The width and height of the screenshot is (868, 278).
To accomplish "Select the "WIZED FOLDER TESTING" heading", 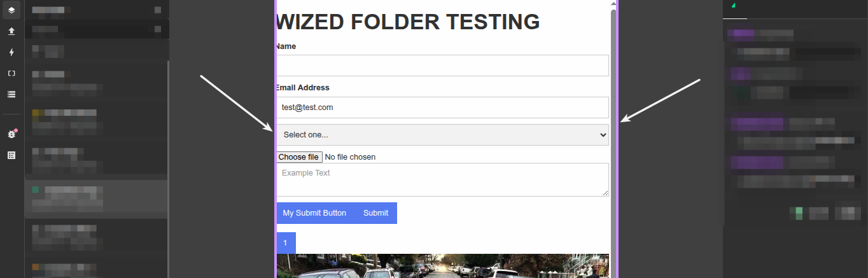I will click(408, 22).
